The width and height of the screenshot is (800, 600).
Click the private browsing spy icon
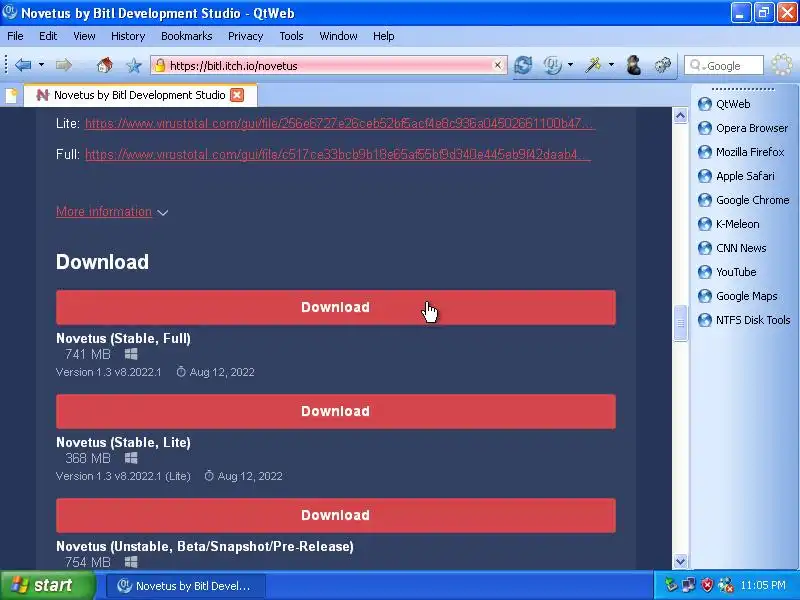[x=634, y=65]
